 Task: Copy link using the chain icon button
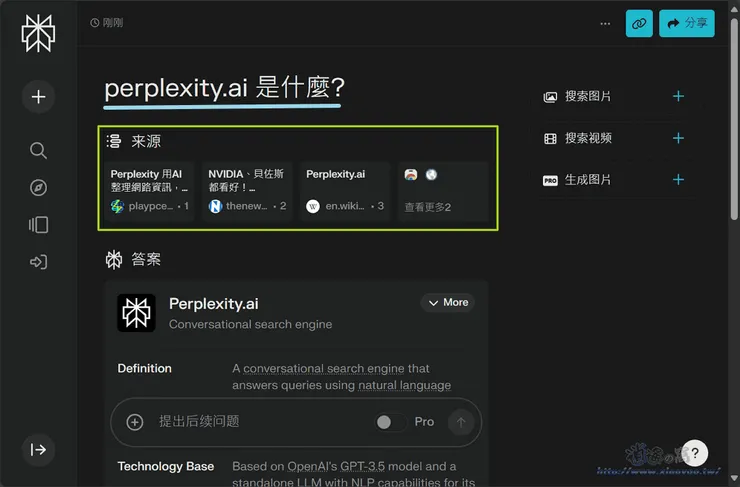(x=639, y=23)
